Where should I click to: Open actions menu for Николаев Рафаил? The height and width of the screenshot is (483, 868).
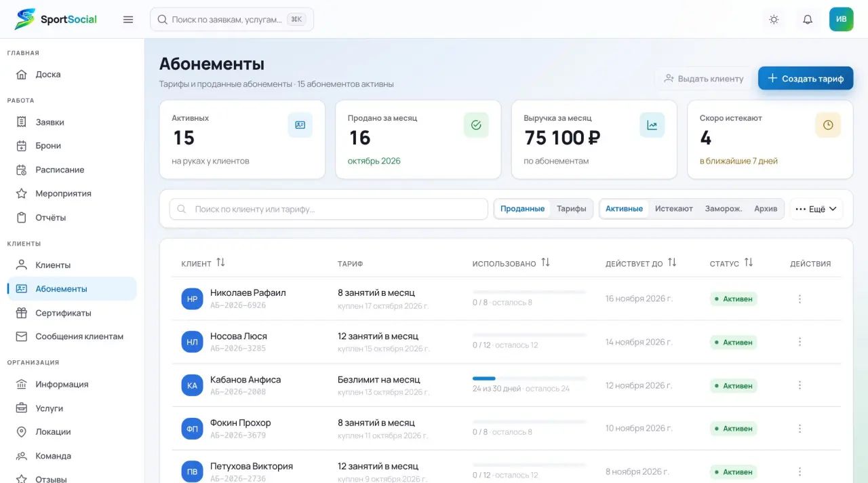pyautogui.click(x=800, y=299)
